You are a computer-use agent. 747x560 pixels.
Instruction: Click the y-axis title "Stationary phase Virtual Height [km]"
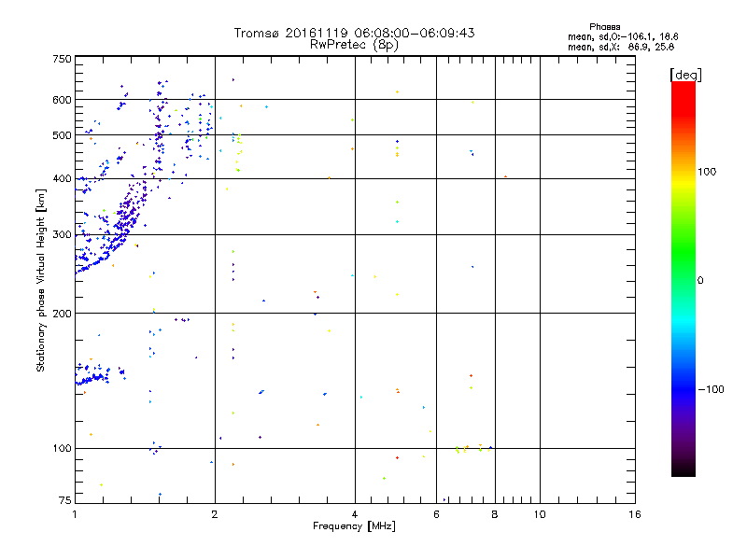tap(40, 281)
